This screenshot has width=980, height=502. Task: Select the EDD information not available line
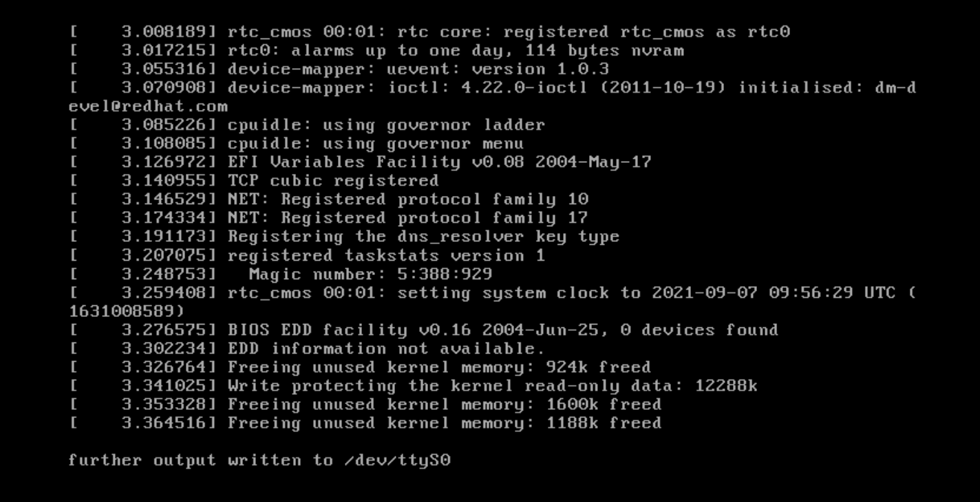click(307, 349)
